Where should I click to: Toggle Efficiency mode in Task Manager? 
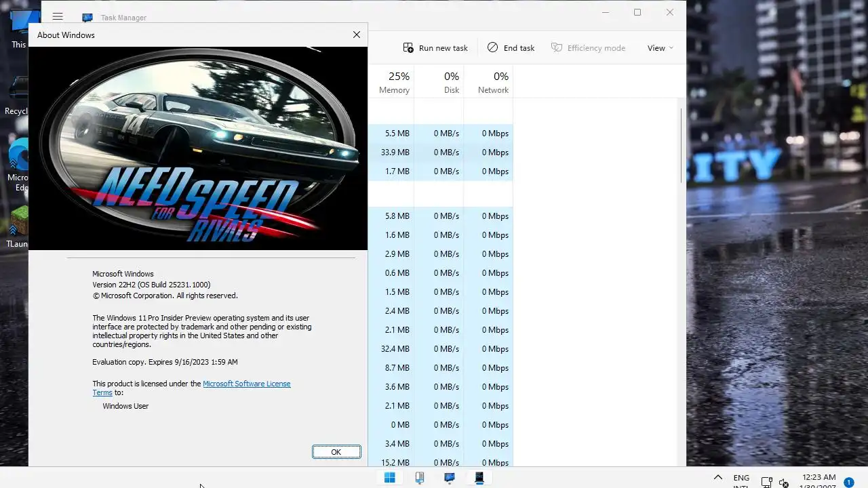click(588, 48)
